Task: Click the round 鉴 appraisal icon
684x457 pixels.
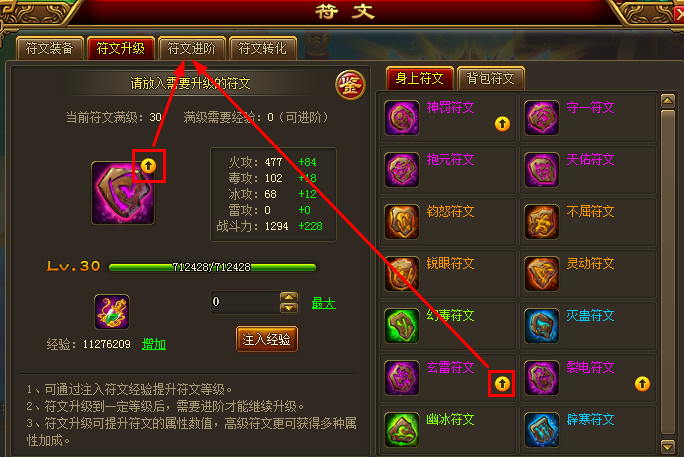Action: [350, 85]
